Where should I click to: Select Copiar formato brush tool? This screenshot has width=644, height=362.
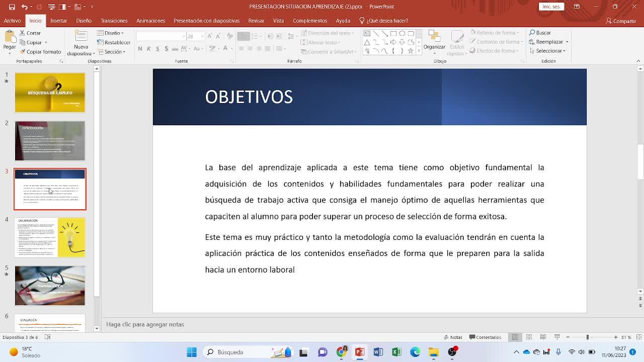point(23,52)
